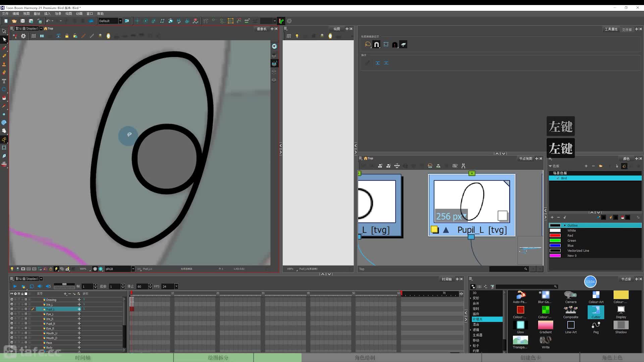This screenshot has width=644, height=362.
Task: Click the Pupil_L node thumbnail
Action: 472,201
